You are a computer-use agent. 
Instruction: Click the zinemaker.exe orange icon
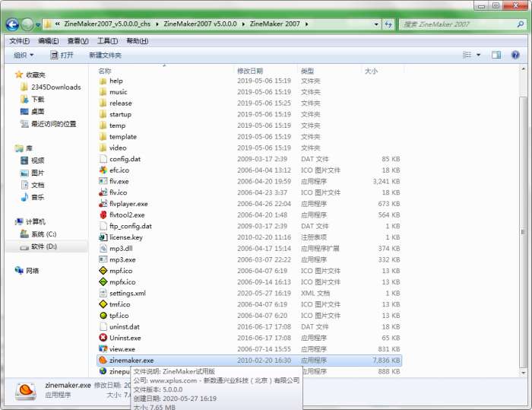click(x=103, y=360)
